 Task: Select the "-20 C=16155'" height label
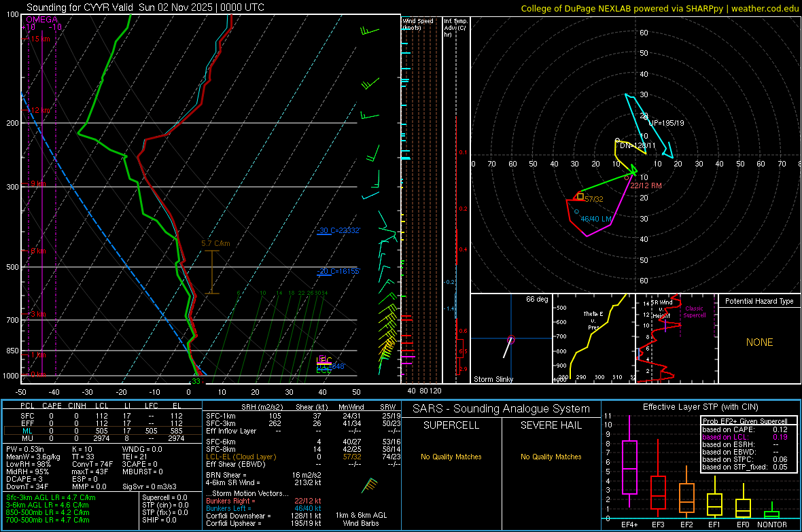pos(338,271)
